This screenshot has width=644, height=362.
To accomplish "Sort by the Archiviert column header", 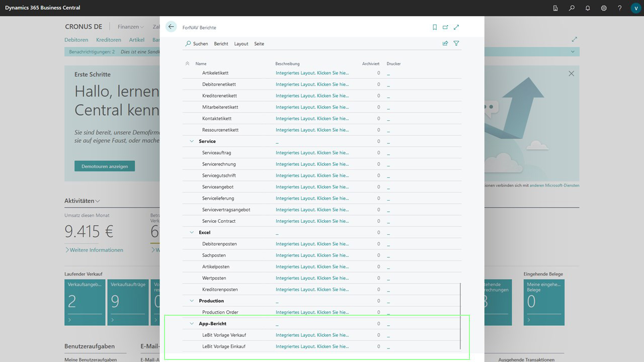I will (x=371, y=64).
